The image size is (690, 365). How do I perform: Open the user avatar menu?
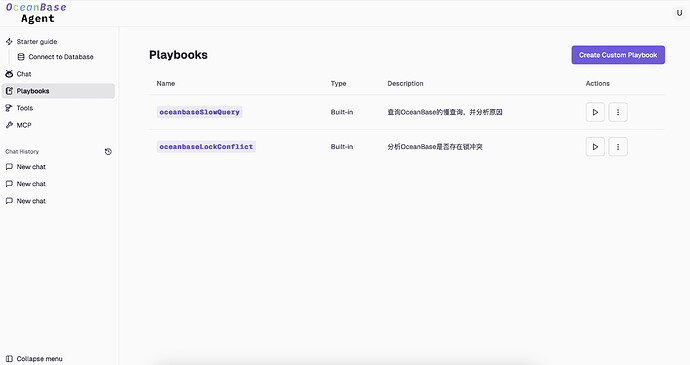pos(679,13)
